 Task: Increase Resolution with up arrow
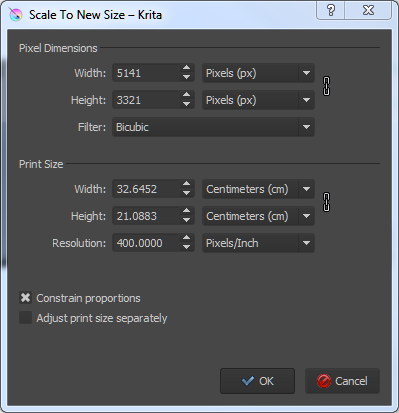(187, 238)
